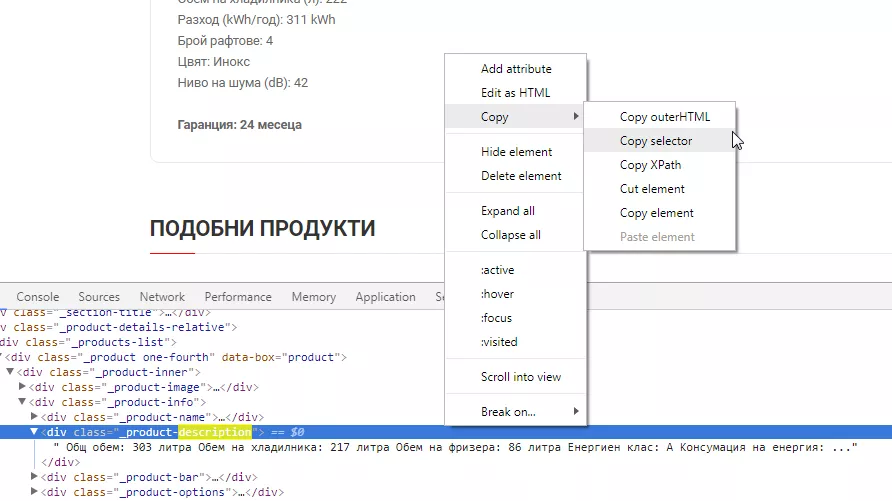
Task: Click Copy element in submenu
Action: pyautogui.click(x=660, y=213)
